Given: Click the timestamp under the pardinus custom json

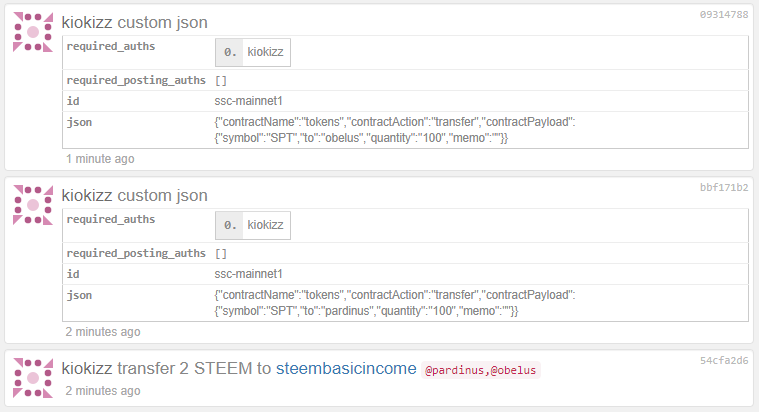Looking at the screenshot, I should pos(103,331).
